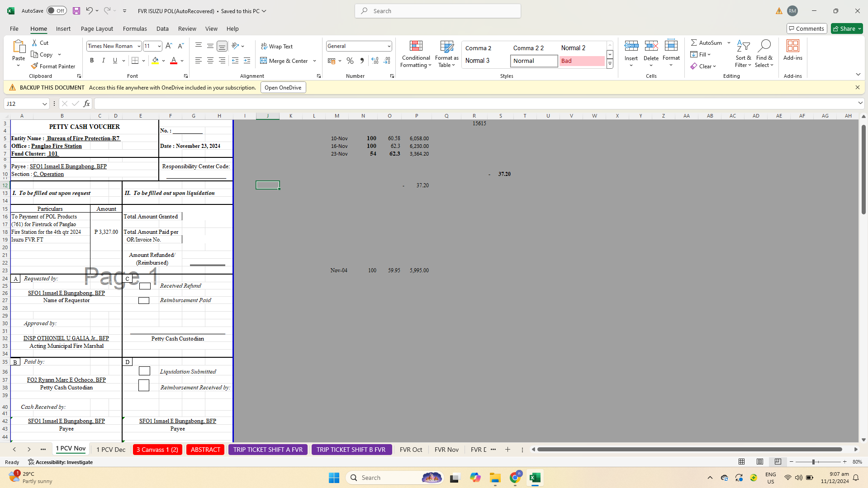Click the Share button
Screen dimensions: 868x488
847,28
